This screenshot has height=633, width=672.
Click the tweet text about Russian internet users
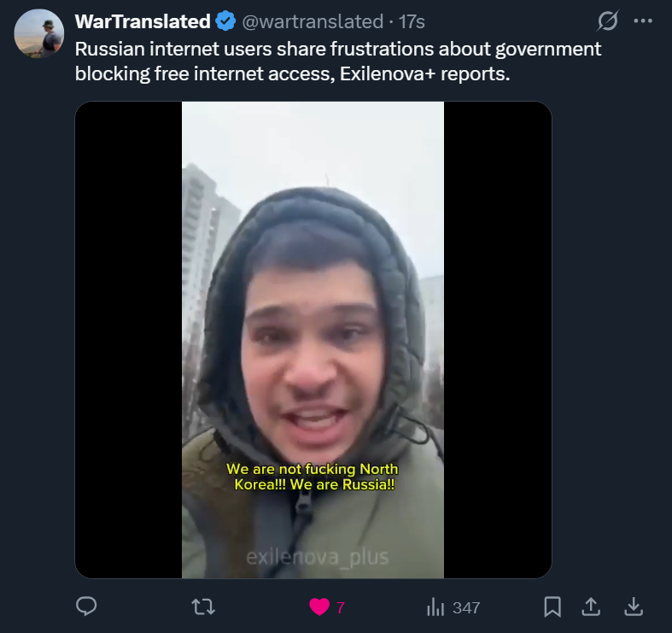click(x=338, y=62)
